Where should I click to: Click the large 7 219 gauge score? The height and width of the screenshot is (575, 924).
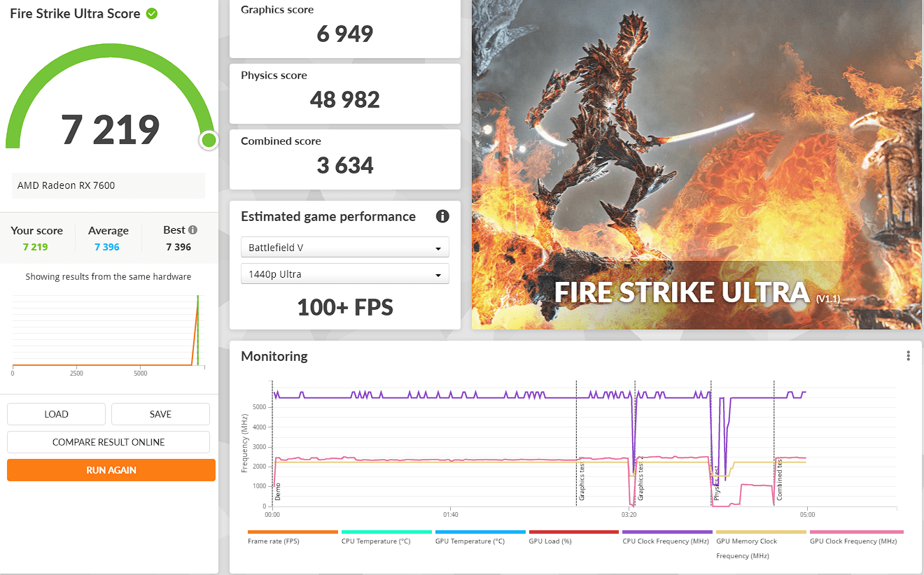pyautogui.click(x=111, y=129)
